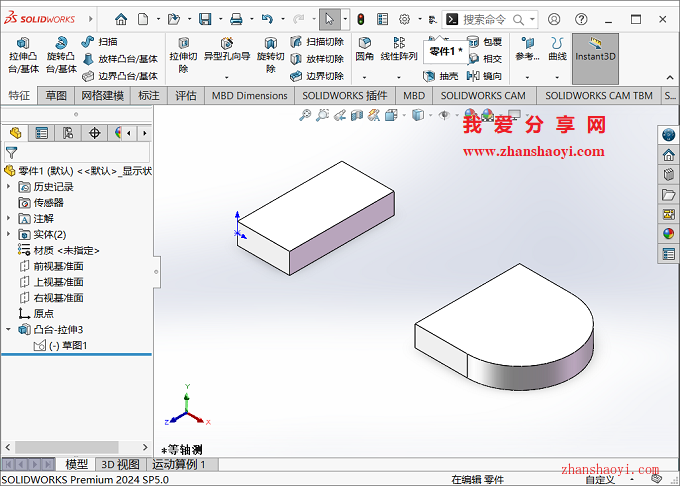Click the 自定义 units status bar button
The image size is (680, 486).
599,480
